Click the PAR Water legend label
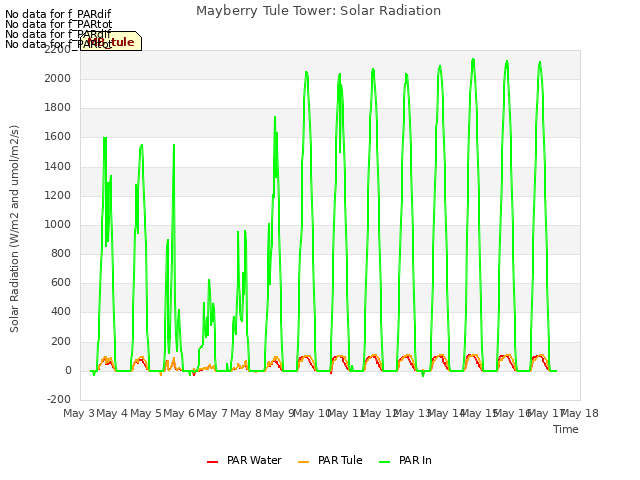Screen dimensions: 640x480 [x=254, y=460]
